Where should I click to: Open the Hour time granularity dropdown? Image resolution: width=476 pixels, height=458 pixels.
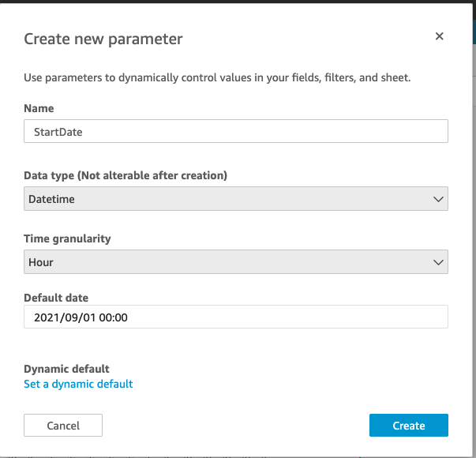[x=236, y=262]
